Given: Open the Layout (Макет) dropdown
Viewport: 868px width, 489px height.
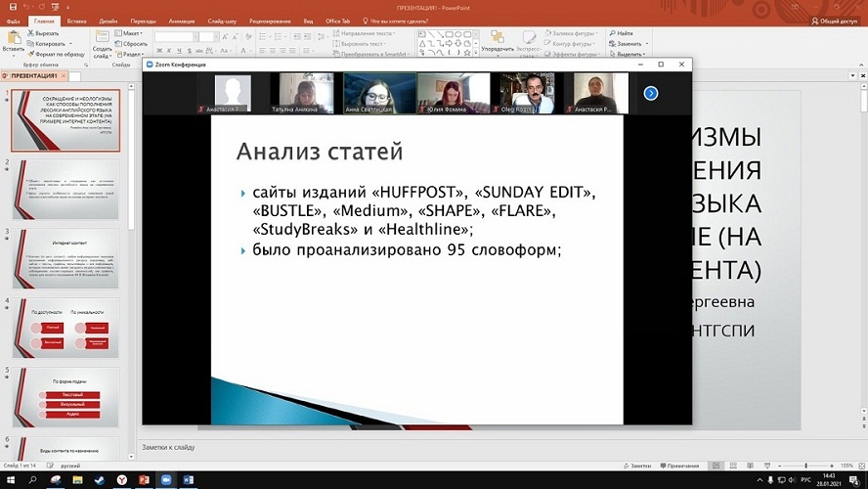Looking at the screenshot, I should pos(132,32).
